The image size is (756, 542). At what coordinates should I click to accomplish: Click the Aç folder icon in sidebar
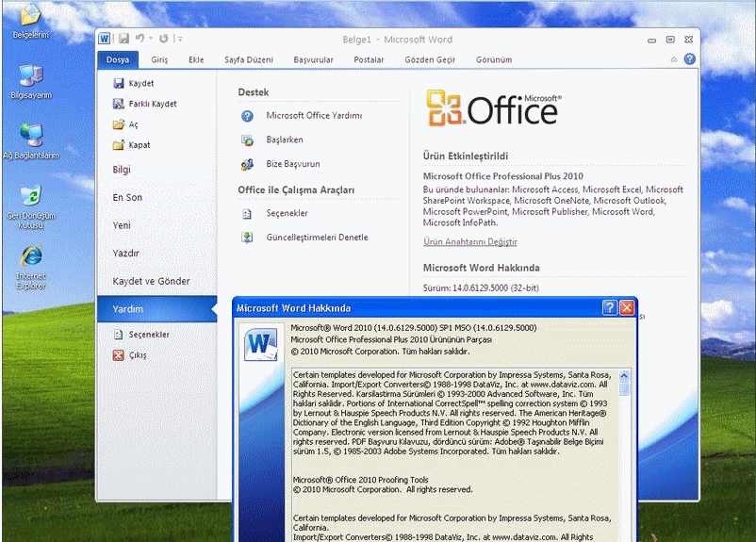click(x=118, y=124)
